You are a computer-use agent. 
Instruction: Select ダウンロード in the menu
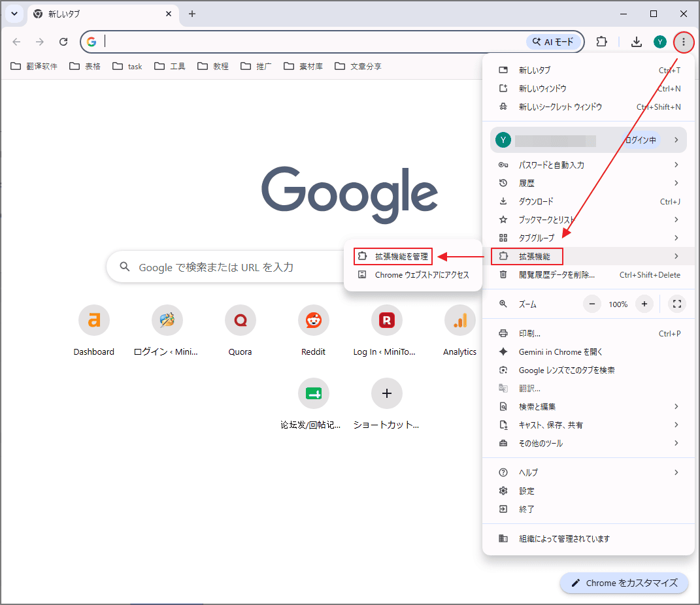point(589,201)
